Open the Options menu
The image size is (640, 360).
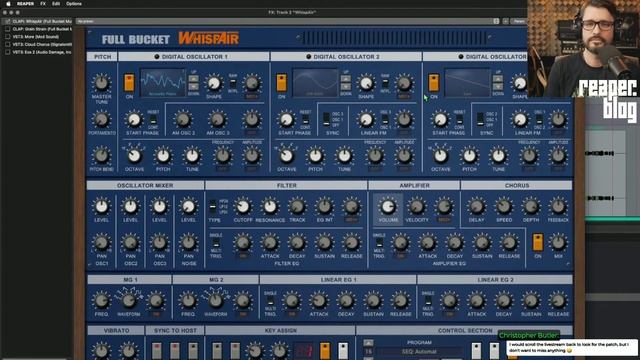pyautogui.click(x=74, y=4)
